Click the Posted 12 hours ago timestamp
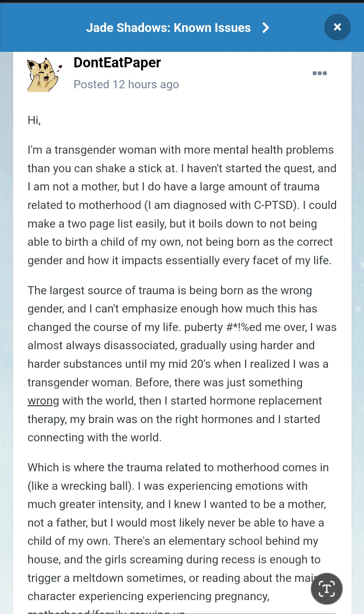The width and height of the screenshot is (364, 614). [126, 84]
